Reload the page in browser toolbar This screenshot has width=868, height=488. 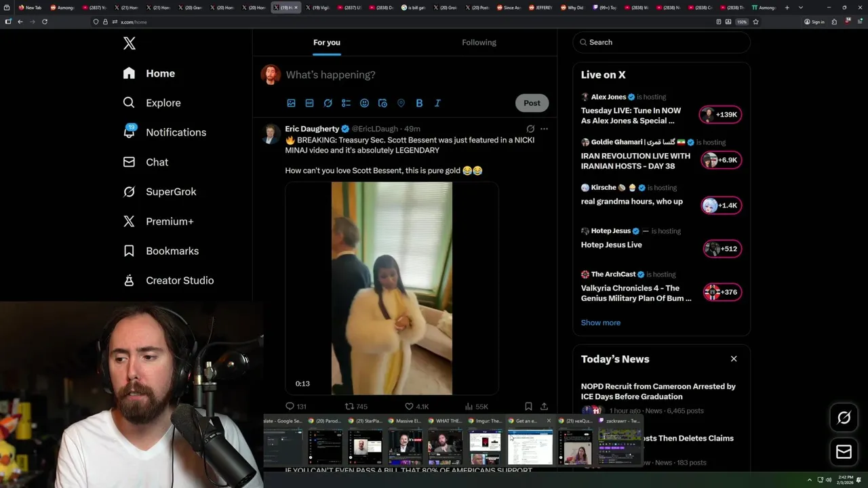45,22
